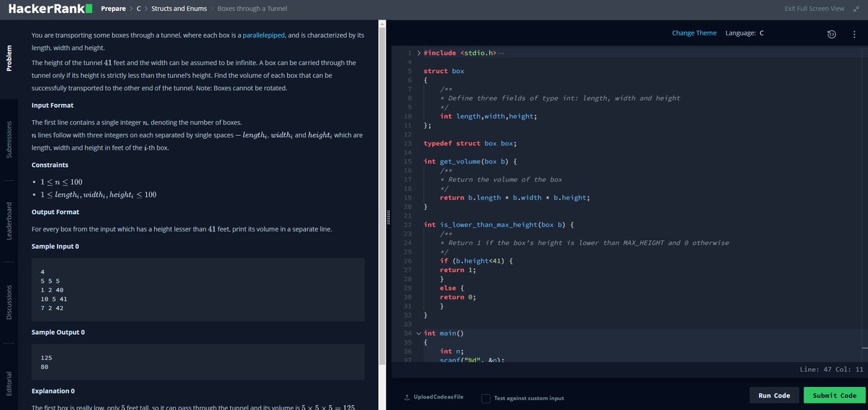Open the Leaderboard tab
The height and width of the screenshot is (410, 868).
9,222
